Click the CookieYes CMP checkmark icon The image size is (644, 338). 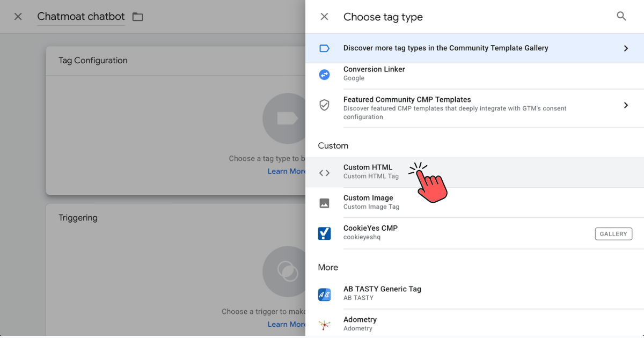pyautogui.click(x=324, y=233)
